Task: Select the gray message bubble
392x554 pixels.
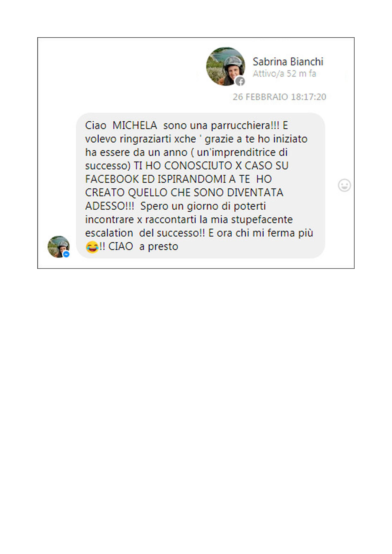Action: point(200,186)
